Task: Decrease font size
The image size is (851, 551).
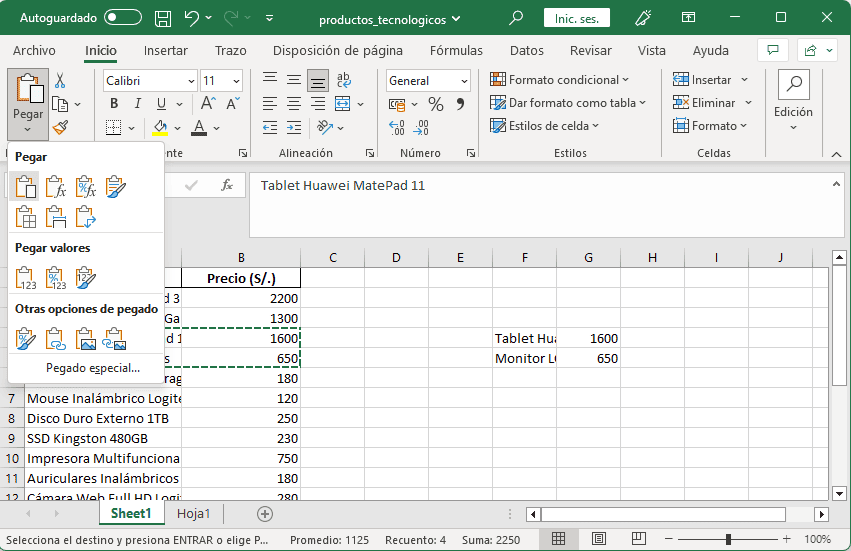Action: [233, 103]
